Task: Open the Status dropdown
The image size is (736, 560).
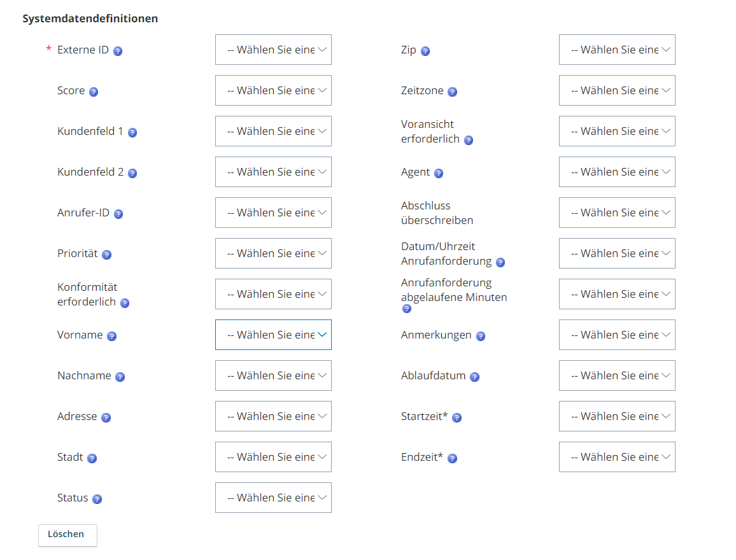Action: click(273, 498)
